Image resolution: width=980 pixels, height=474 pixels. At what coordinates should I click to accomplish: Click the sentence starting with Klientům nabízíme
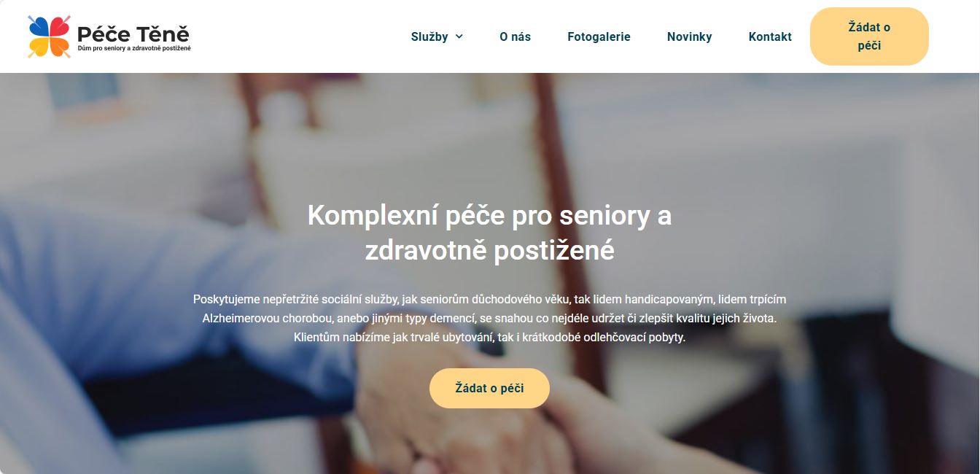489,338
